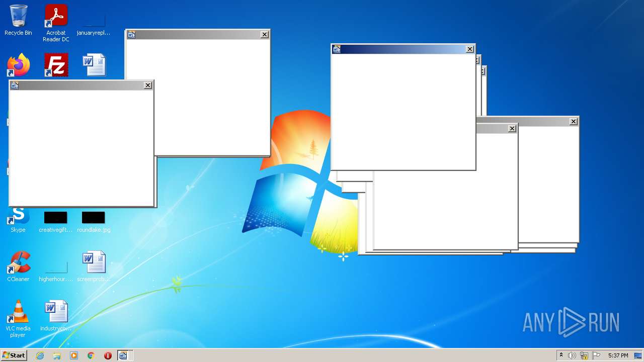Launch Acrobat Reader DC from desktop
Viewport: 644px width, 362px height.
(56, 23)
